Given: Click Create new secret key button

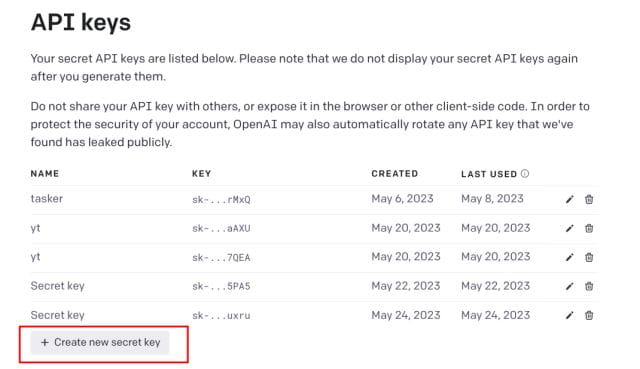Looking at the screenshot, I should pyautogui.click(x=100, y=342).
